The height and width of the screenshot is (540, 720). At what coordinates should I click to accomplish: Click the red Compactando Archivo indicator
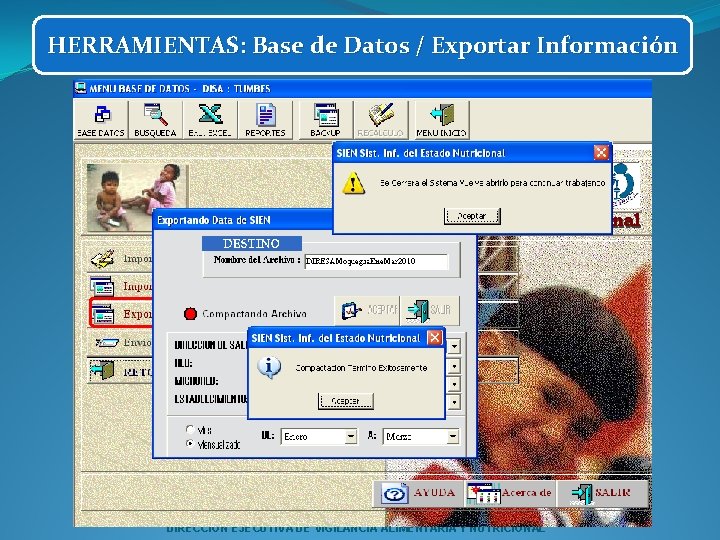[190, 314]
